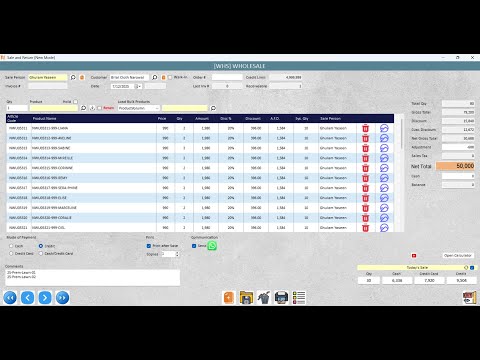Click the refresh icon on the AVELINE row
The image size is (480, 360).
click(x=384, y=138)
